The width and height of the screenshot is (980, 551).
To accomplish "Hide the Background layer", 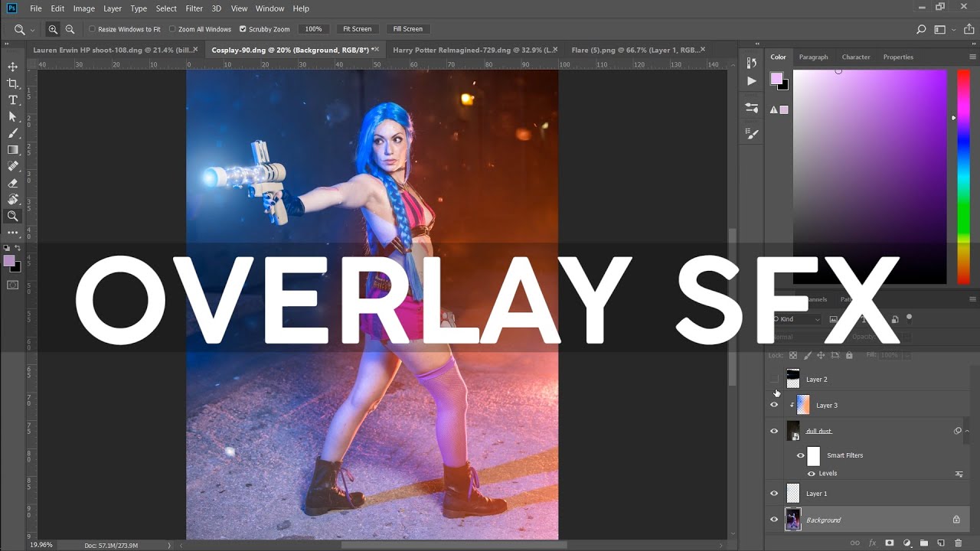I will pyautogui.click(x=774, y=520).
